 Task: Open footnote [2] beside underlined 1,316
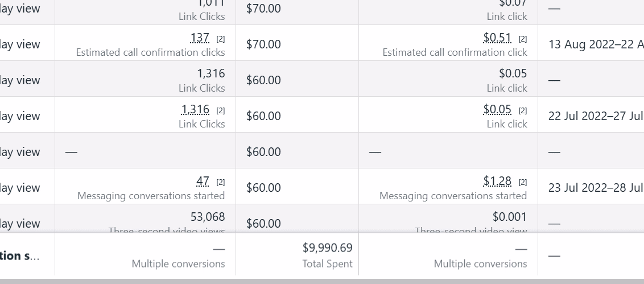(221, 111)
